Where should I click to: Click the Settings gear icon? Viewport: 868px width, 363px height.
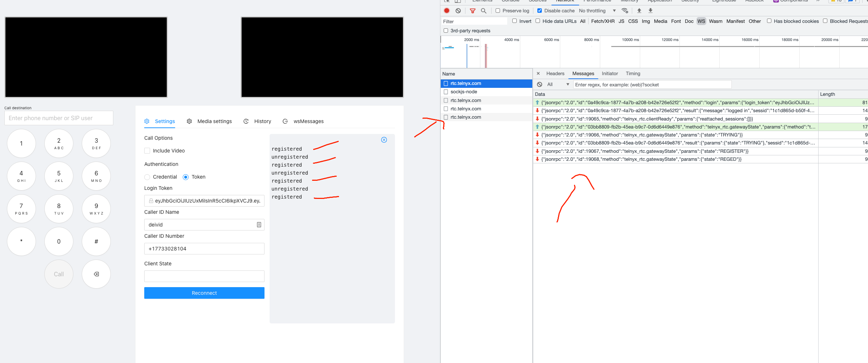[x=147, y=121]
